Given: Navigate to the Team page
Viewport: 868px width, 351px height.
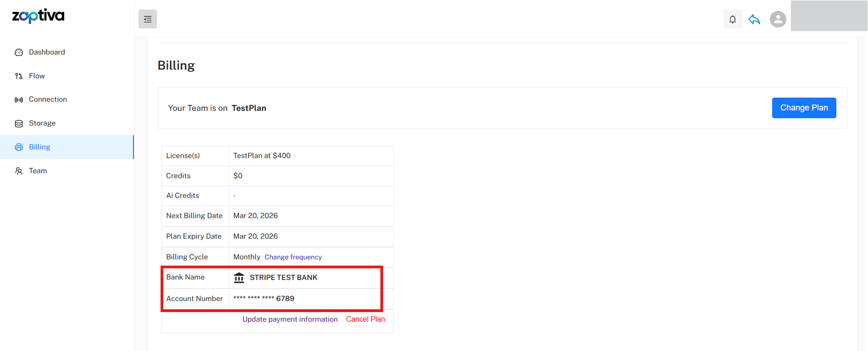Looking at the screenshot, I should click(x=38, y=171).
